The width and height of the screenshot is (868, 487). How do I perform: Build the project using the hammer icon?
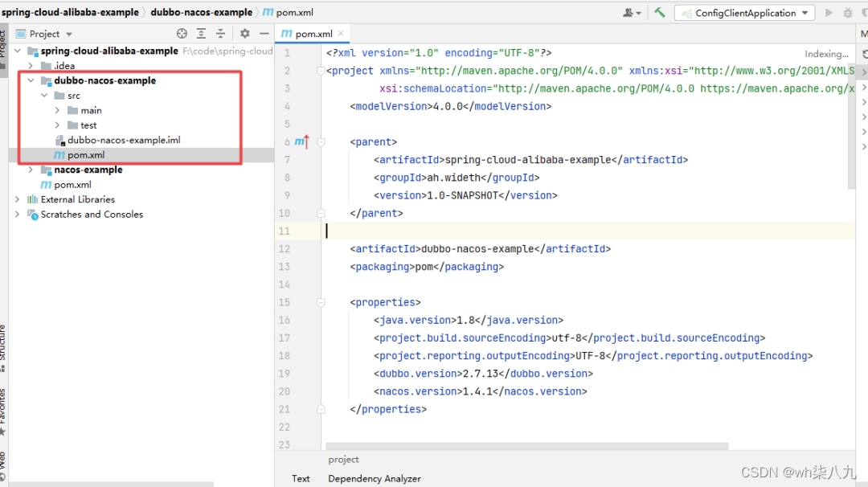(x=659, y=11)
